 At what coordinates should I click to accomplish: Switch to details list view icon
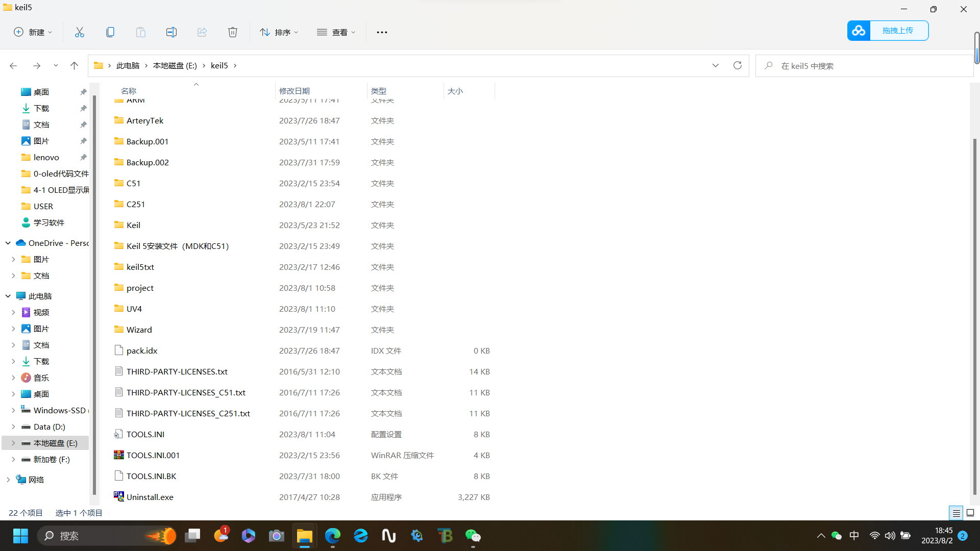pyautogui.click(x=957, y=513)
